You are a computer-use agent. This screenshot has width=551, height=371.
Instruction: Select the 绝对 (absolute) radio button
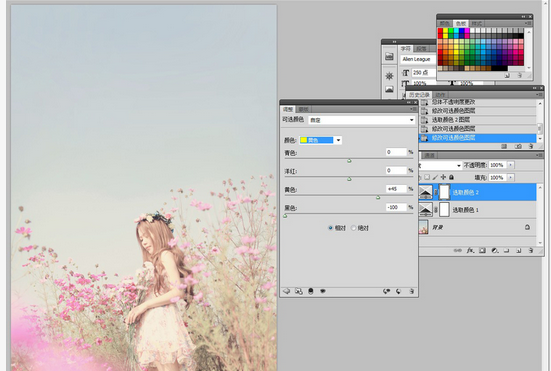[354, 228]
